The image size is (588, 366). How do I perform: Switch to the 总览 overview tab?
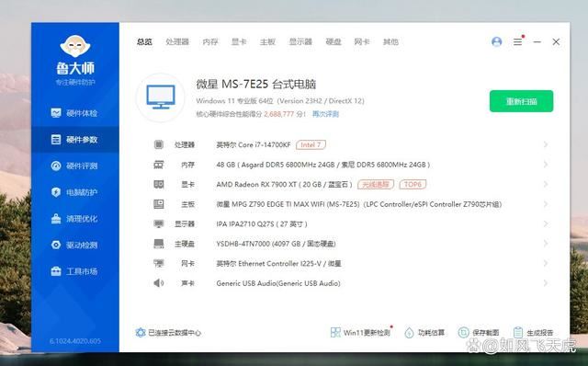tap(144, 41)
